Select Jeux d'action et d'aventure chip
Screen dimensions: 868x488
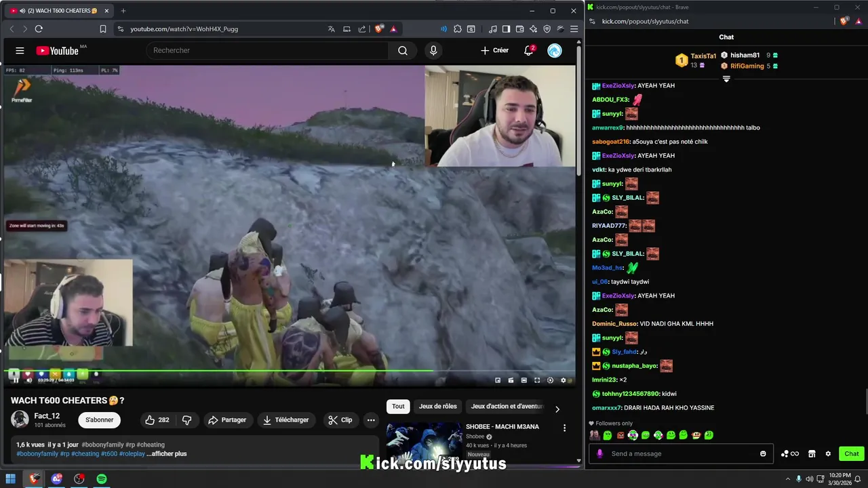tap(507, 407)
